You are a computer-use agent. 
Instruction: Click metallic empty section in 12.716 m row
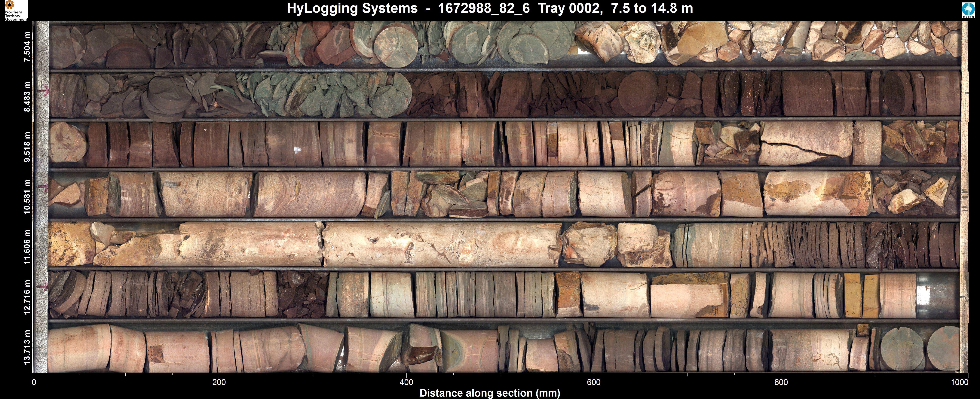(938, 296)
